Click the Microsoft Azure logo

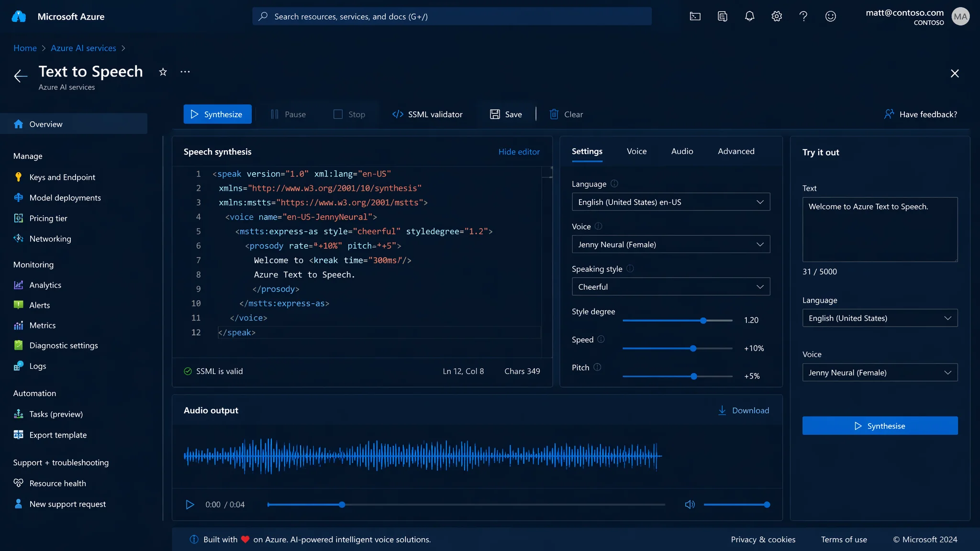click(19, 17)
